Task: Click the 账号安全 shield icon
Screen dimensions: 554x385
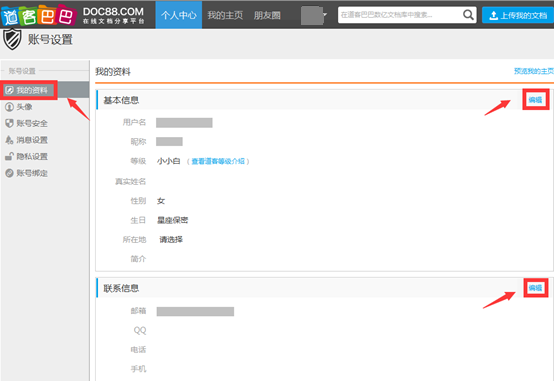Action: (x=9, y=123)
